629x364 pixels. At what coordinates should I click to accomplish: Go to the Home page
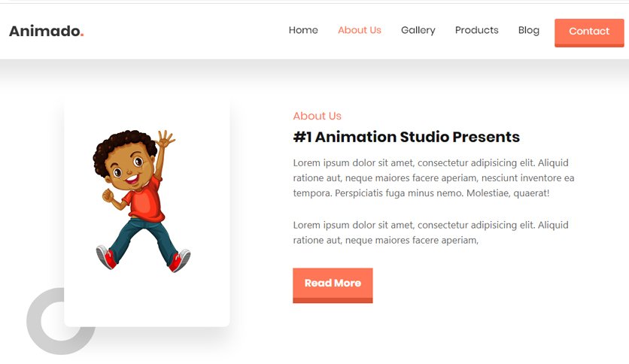point(303,30)
